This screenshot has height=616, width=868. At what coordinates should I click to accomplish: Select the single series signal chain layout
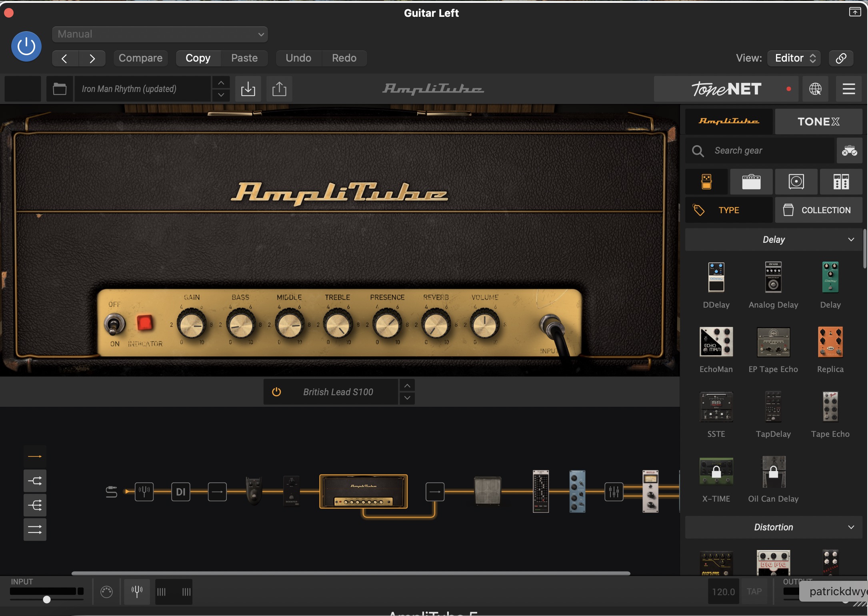click(x=35, y=456)
